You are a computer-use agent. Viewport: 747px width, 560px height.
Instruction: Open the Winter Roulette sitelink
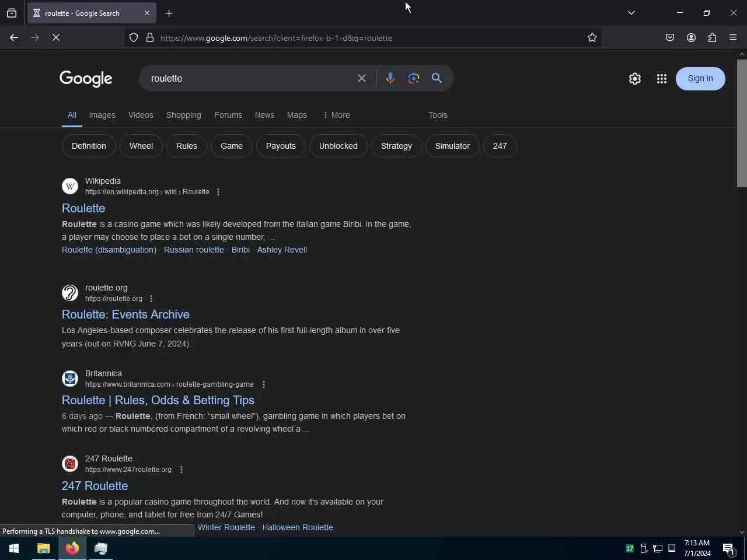[x=226, y=527]
